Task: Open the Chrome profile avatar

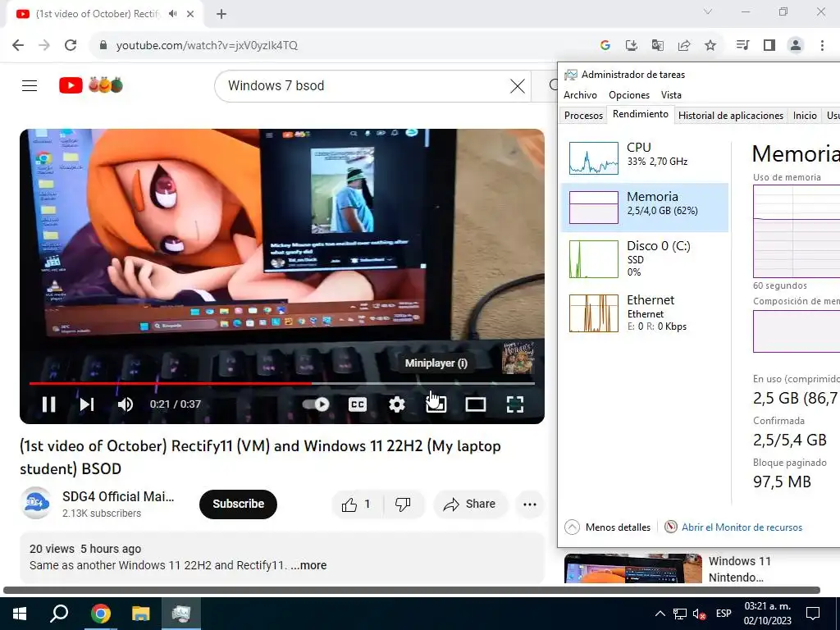Action: 796,45
